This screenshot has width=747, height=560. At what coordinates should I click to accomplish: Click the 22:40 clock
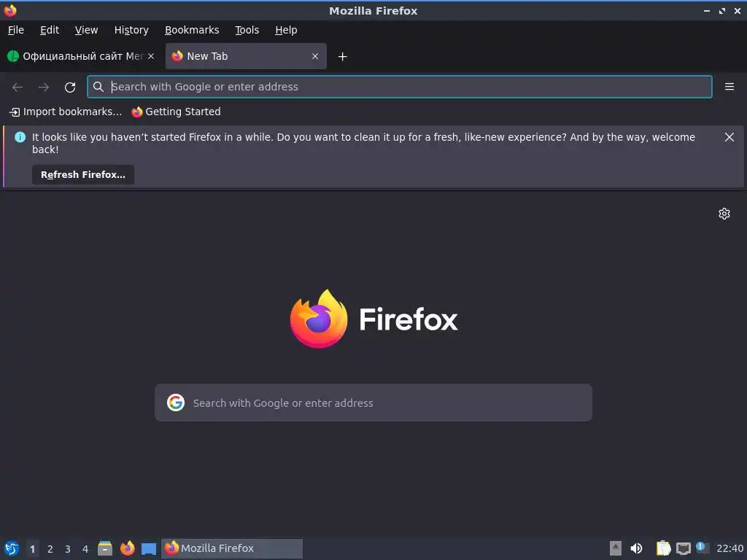coord(729,548)
